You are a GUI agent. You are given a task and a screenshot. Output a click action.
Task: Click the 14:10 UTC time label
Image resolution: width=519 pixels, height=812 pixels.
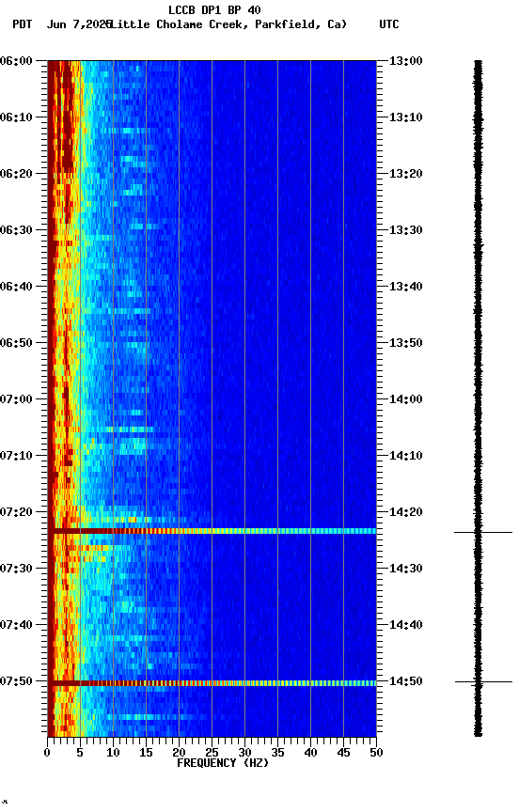(405, 456)
